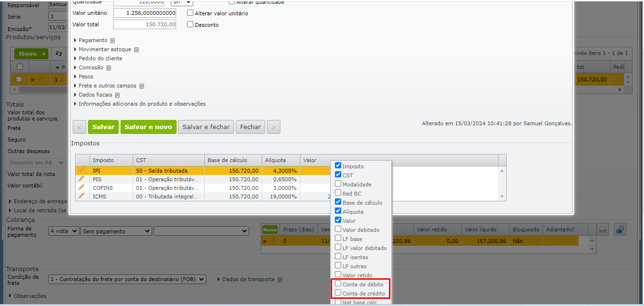Click the printer icon in Cobrança section
Image resolution: width=644 pixels, height=306 pixels.
[x=603, y=230]
